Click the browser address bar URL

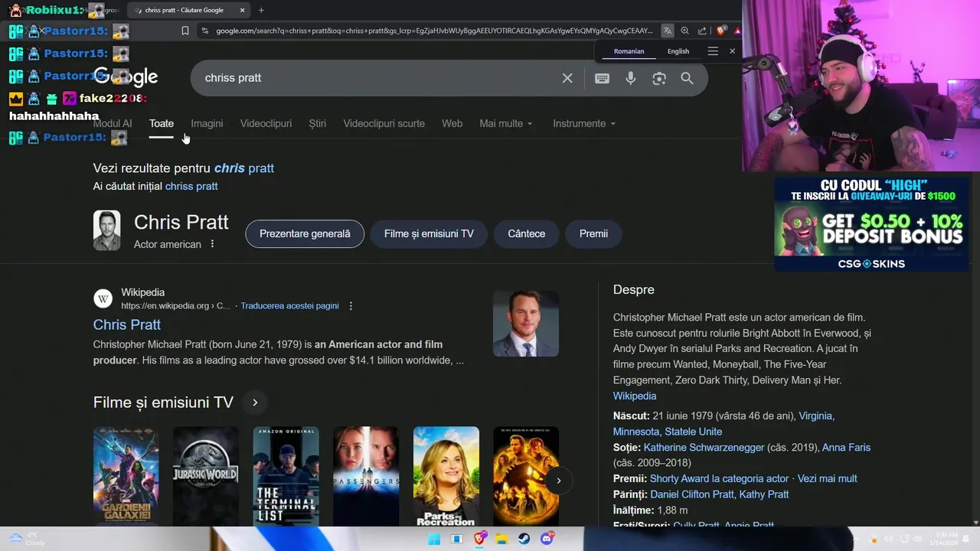(x=434, y=31)
